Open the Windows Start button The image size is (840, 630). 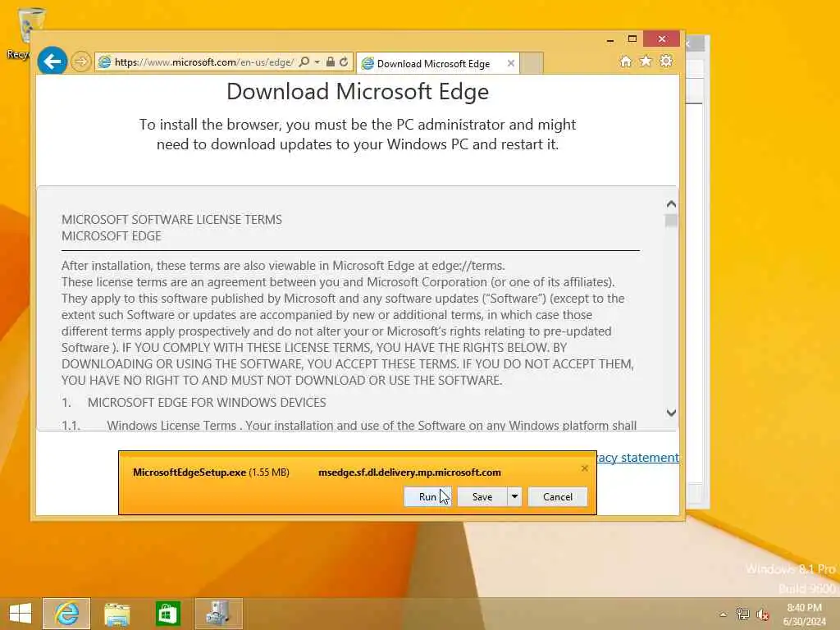[21, 614]
